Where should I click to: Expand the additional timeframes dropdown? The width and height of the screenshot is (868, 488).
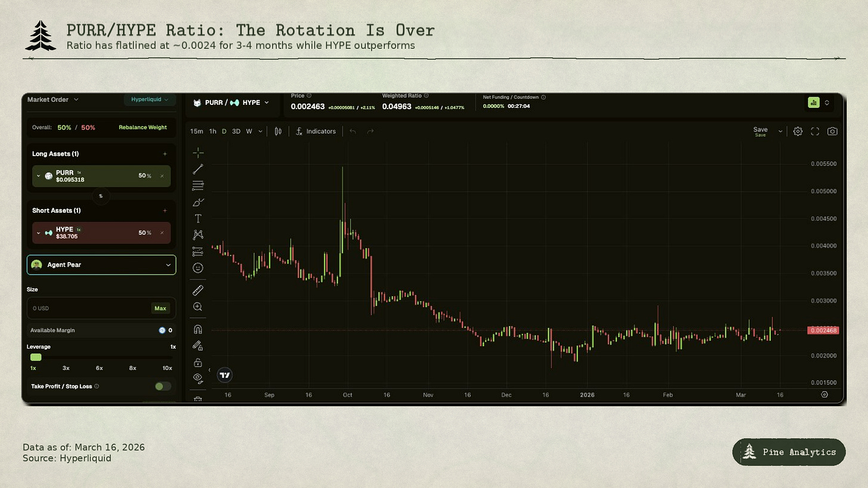pyautogui.click(x=261, y=131)
